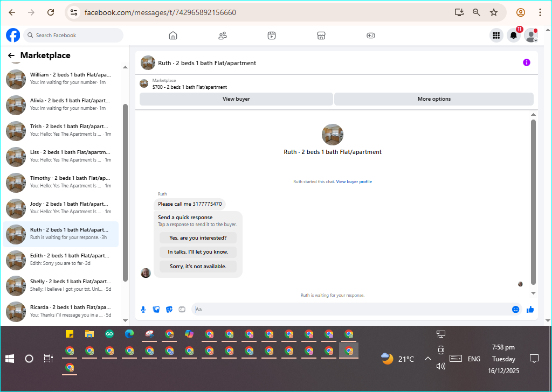Open Alivia's conversation in the list
Screen dimensions: 552x392
(60, 104)
